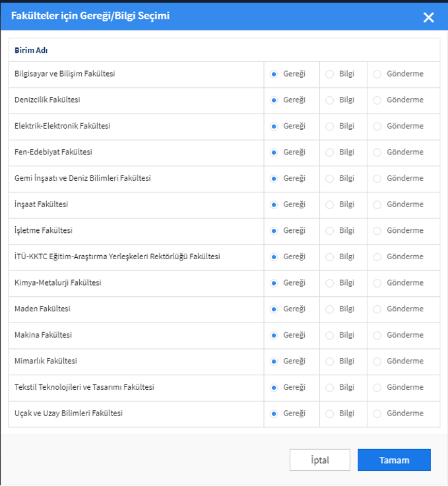Set Uçak ve Uzay Bilimleri Fakültesi to Gönderme

point(377,413)
